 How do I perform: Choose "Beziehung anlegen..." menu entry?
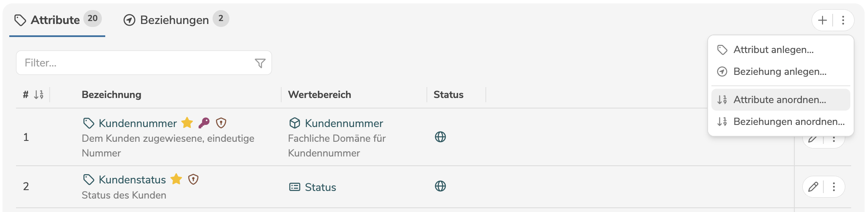780,72
